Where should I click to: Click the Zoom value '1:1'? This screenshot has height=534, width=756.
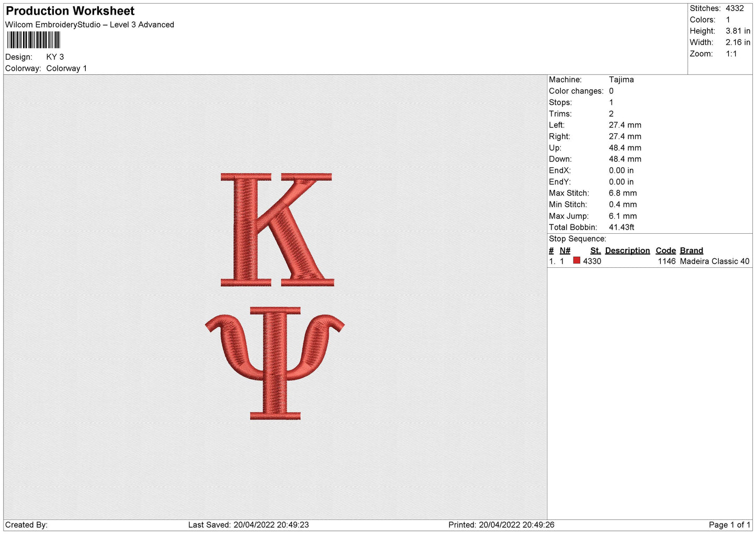tap(731, 54)
